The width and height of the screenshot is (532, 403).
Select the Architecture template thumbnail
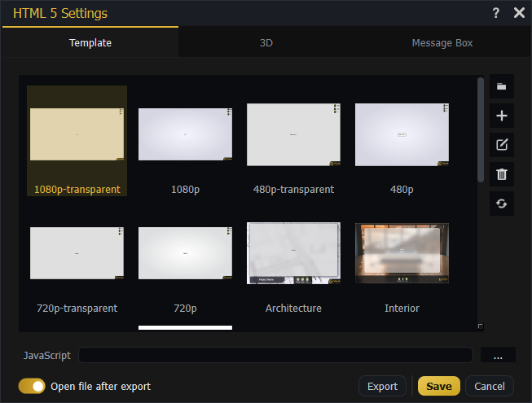point(293,253)
